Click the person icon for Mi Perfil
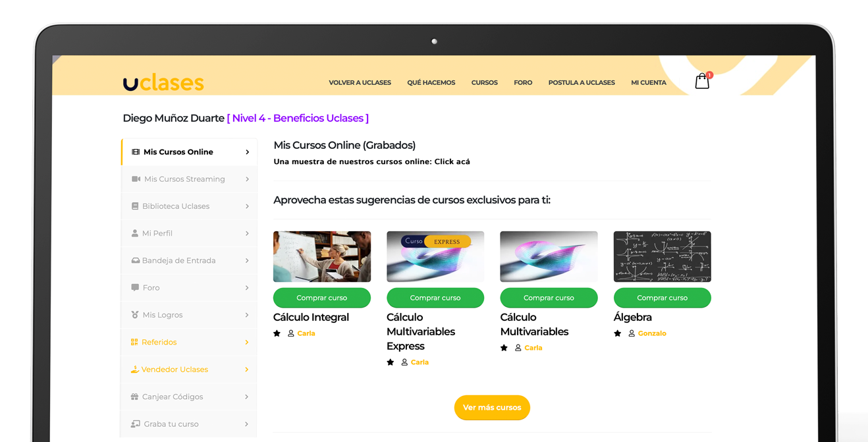The height and width of the screenshot is (442, 868). click(x=135, y=233)
